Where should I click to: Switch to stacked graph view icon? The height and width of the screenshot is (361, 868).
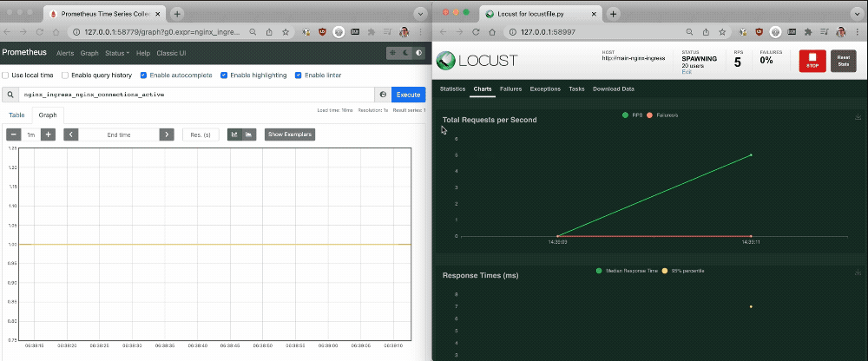coord(249,135)
